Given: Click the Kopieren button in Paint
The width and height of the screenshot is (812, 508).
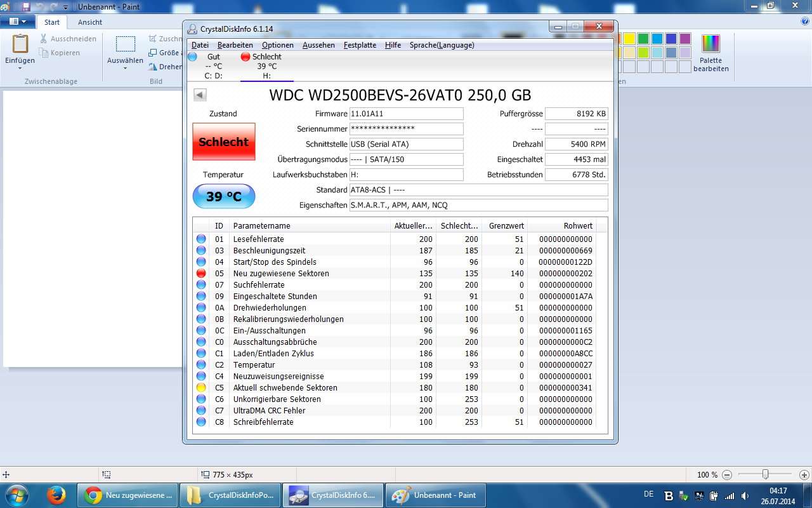Looking at the screenshot, I should tap(60, 53).
